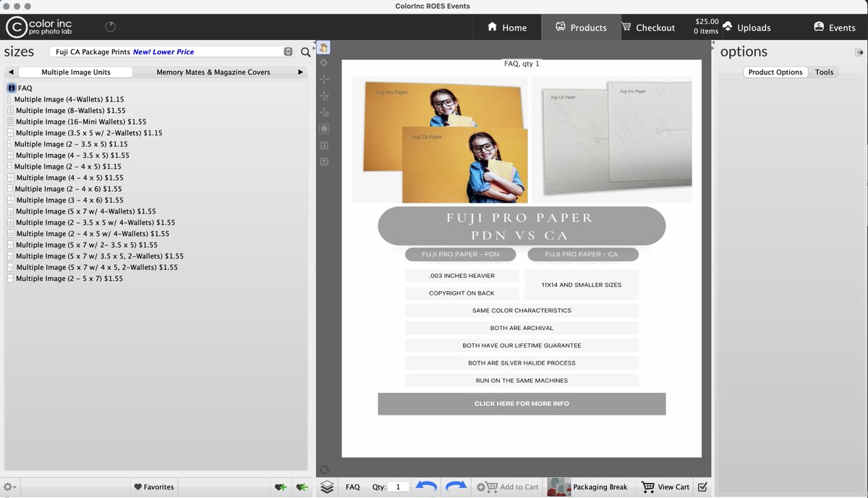Open the Home page

(507, 28)
